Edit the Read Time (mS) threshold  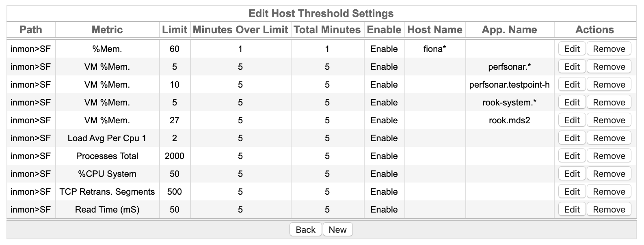coord(572,209)
